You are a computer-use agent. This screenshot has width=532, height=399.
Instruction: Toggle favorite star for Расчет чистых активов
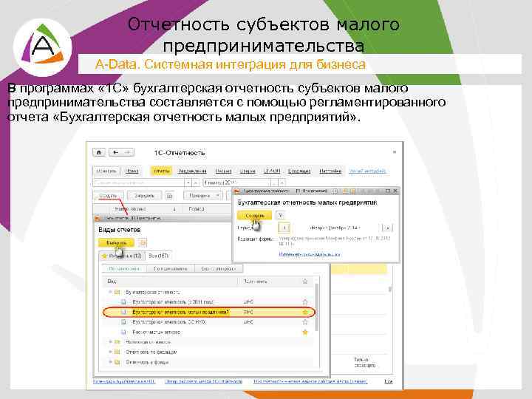click(x=305, y=332)
